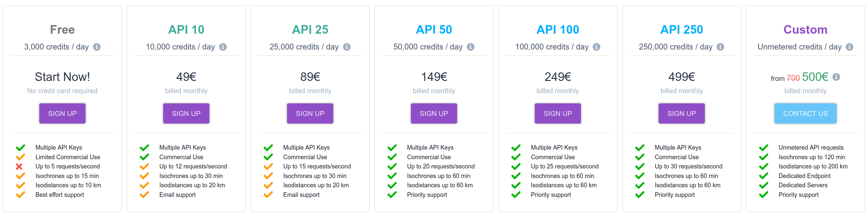Click the info icon next to 50,000 credits / day

471,47
